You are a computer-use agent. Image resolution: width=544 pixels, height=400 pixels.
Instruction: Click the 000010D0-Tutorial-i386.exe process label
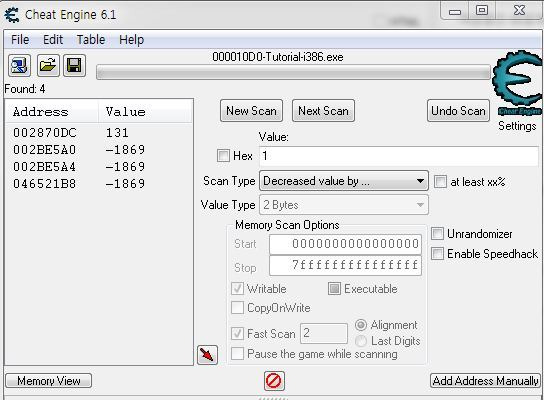pyautogui.click(x=278, y=57)
